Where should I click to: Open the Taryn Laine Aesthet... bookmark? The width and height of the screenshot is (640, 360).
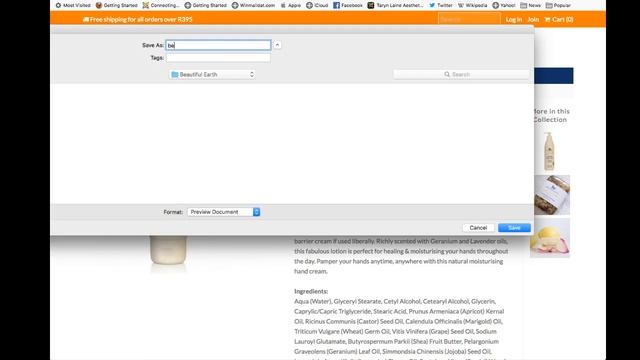pyautogui.click(x=395, y=5)
